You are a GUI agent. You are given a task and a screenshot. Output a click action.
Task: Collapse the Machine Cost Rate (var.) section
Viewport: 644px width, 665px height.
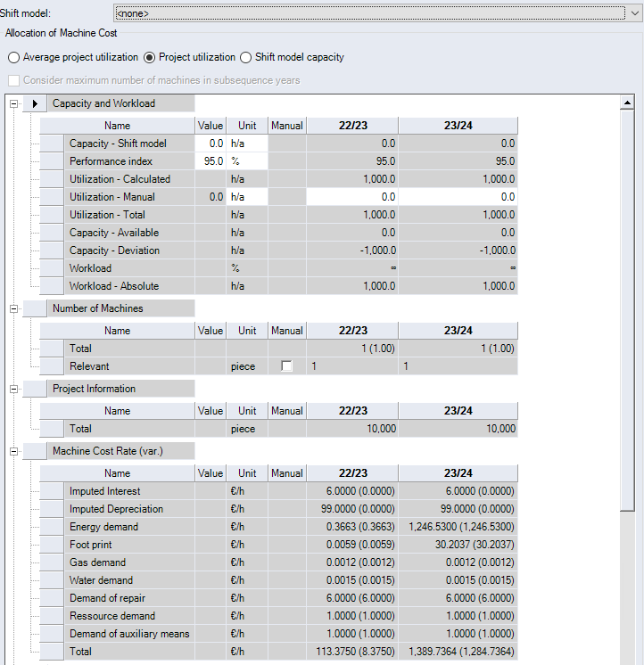click(13, 451)
